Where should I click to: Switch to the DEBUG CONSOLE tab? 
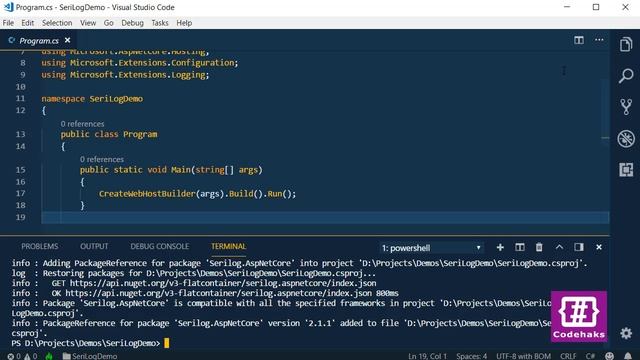(160, 247)
